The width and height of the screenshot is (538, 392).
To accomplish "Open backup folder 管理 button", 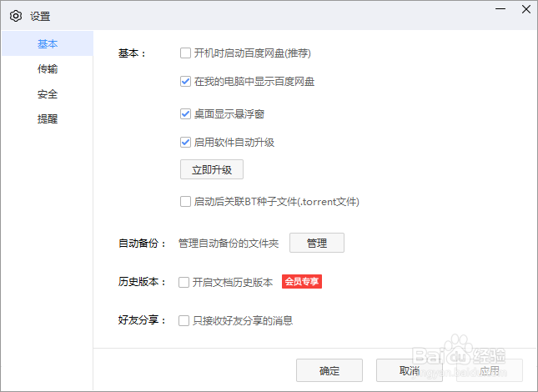I will click(x=317, y=244).
